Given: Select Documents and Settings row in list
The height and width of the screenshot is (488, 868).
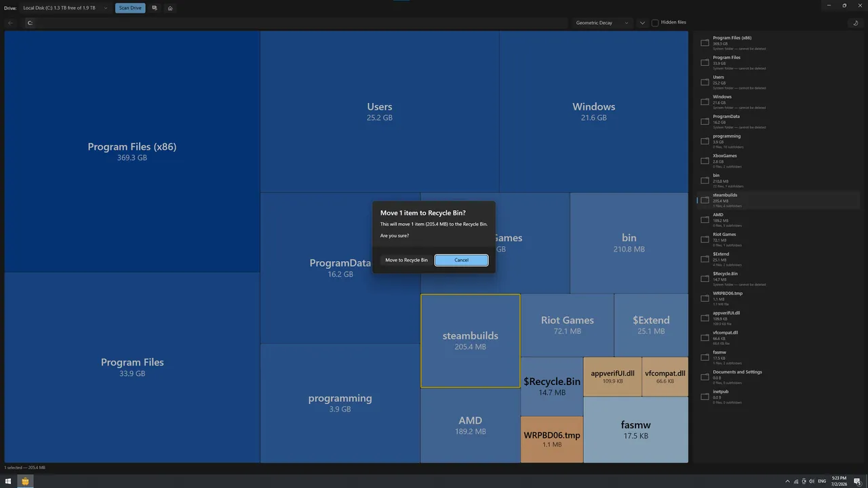Looking at the screenshot, I should point(778,377).
